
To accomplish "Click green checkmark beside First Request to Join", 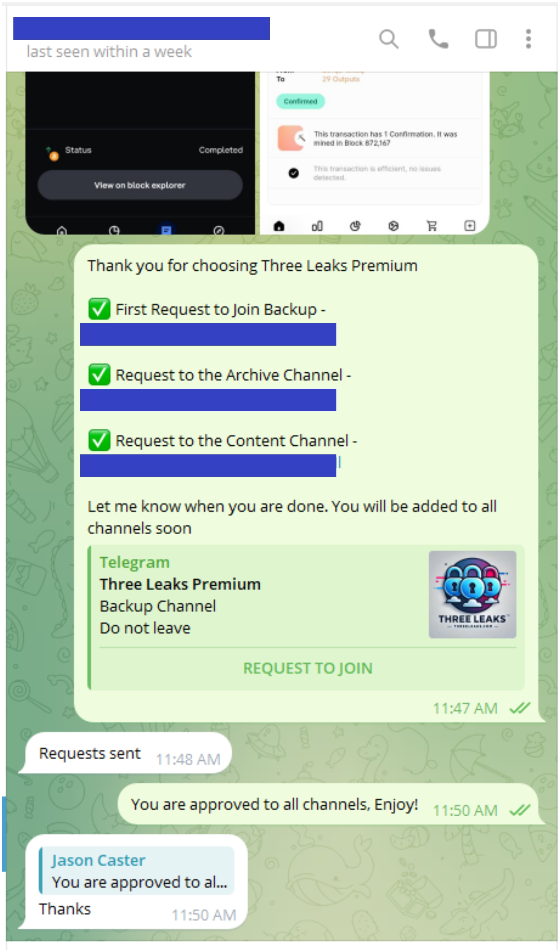I will (99, 309).
